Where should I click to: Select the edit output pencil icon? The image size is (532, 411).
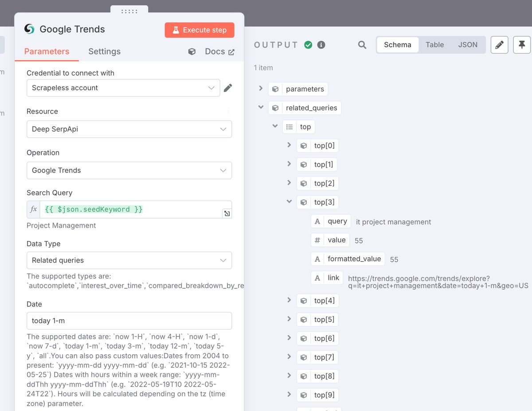pyautogui.click(x=499, y=45)
